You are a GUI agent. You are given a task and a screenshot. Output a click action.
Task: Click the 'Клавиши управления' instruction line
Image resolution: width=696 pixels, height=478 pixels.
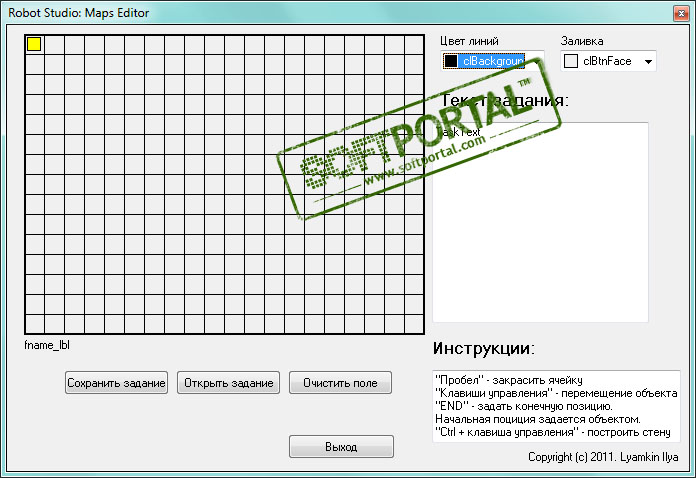[556, 393]
